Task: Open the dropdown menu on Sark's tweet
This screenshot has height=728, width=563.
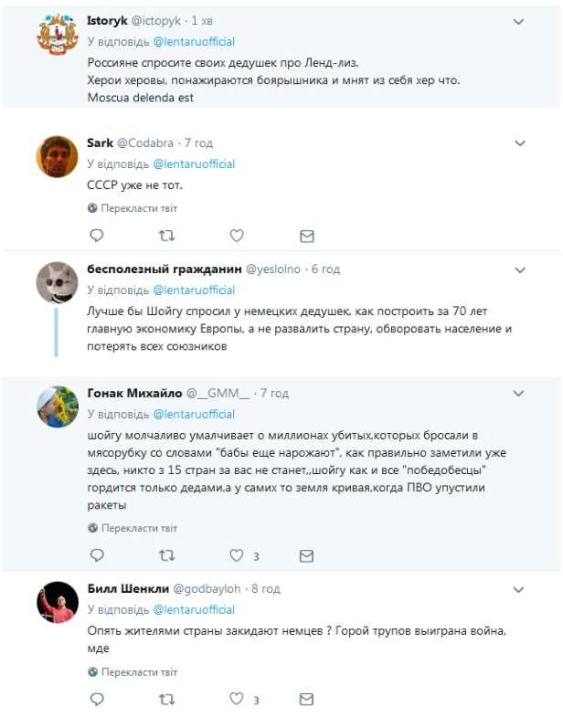Action: pyautogui.click(x=520, y=143)
